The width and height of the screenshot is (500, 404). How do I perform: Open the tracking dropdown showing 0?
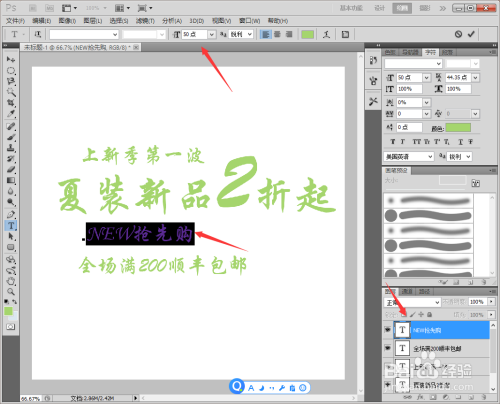click(427, 114)
